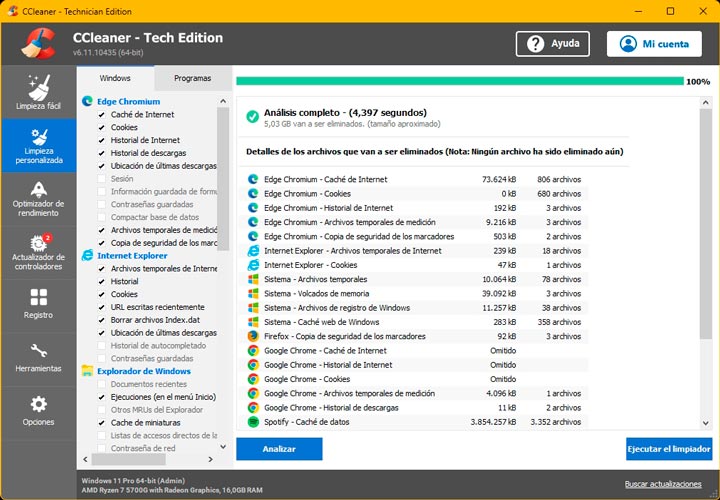
Task: Click Windows icon on Caché web de Windows
Action: tap(253, 322)
